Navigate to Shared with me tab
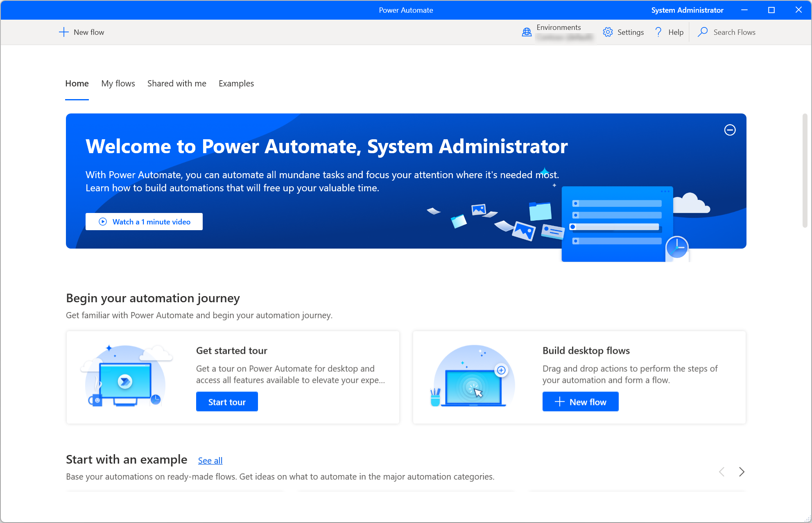Image resolution: width=812 pixels, height=523 pixels. (x=176, y=84)
